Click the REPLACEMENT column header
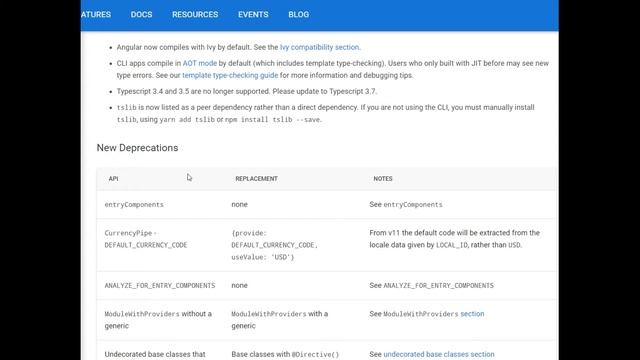This screenshot has width=640, height=360. click(x=256, y=179)
